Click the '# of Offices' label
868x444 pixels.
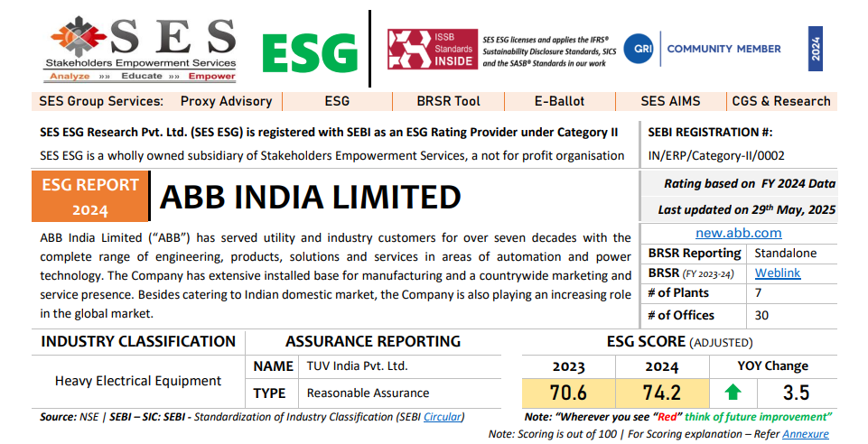(x=681, y=315)
